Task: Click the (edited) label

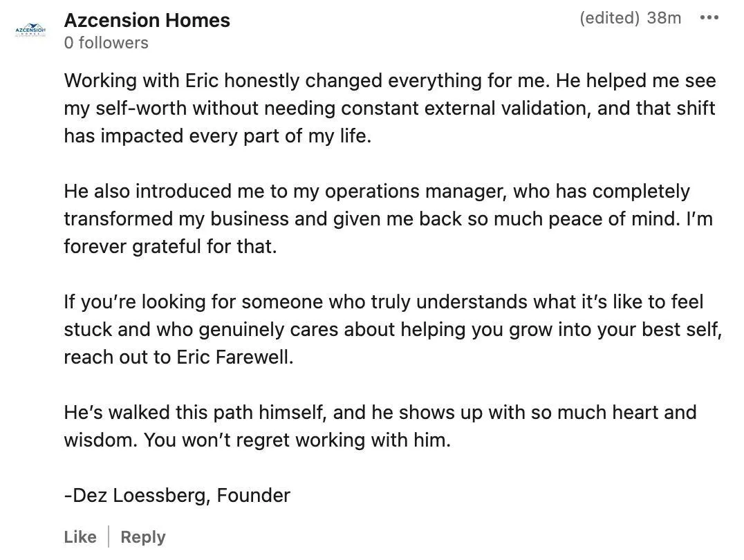Action: tap(609, 18)
